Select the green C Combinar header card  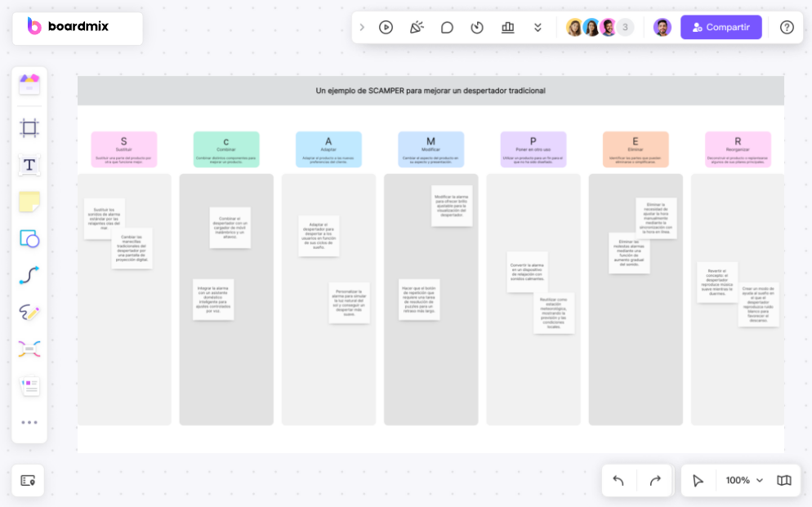(226, 149)
